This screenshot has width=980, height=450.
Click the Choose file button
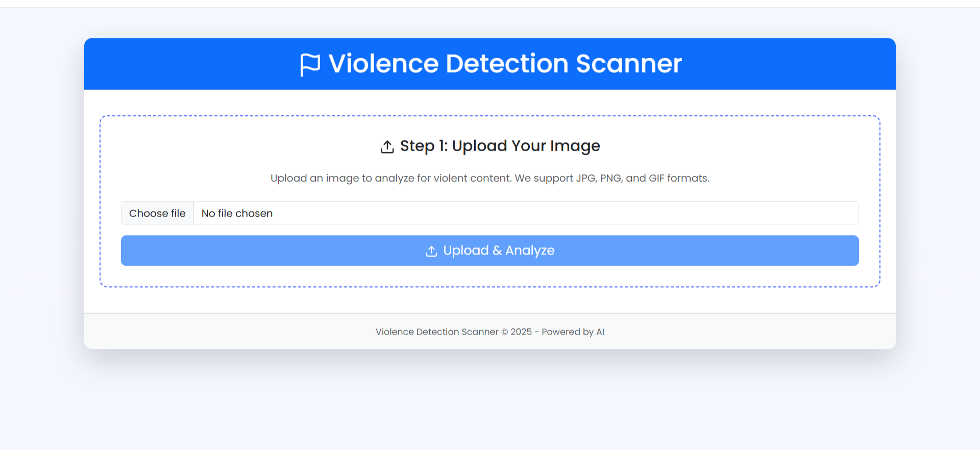(157, 213)
